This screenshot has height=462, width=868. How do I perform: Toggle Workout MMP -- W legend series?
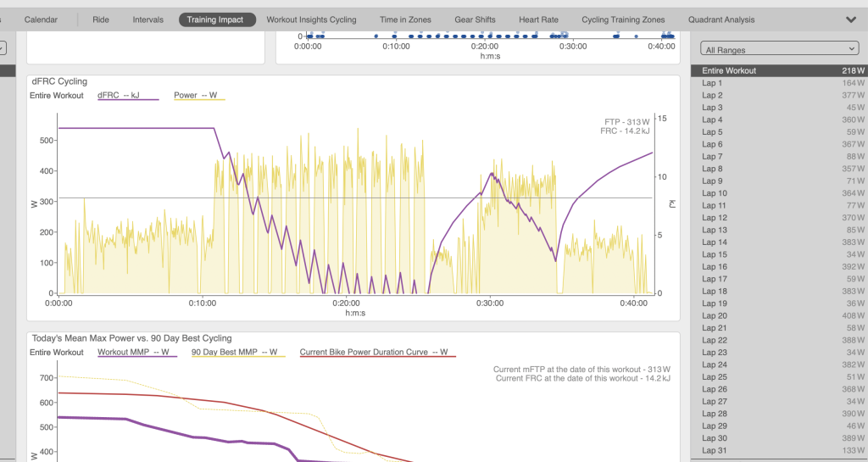(x=136, y=352)
